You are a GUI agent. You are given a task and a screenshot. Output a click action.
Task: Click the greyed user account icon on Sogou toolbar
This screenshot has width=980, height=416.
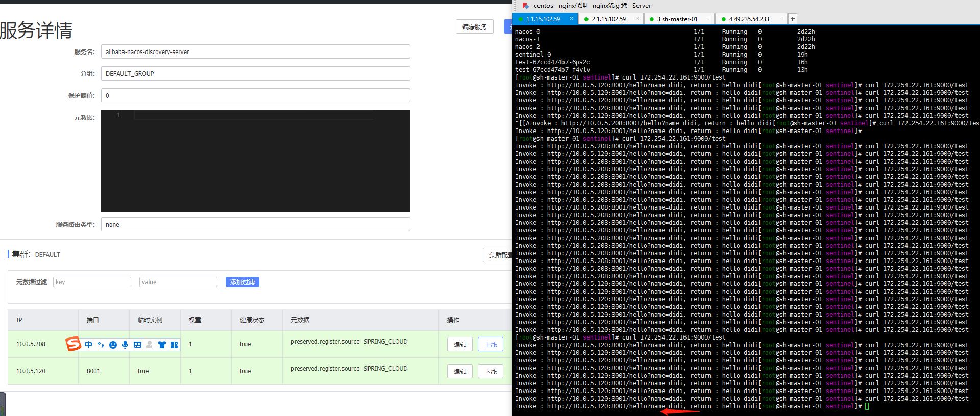[x=150, y=345]
